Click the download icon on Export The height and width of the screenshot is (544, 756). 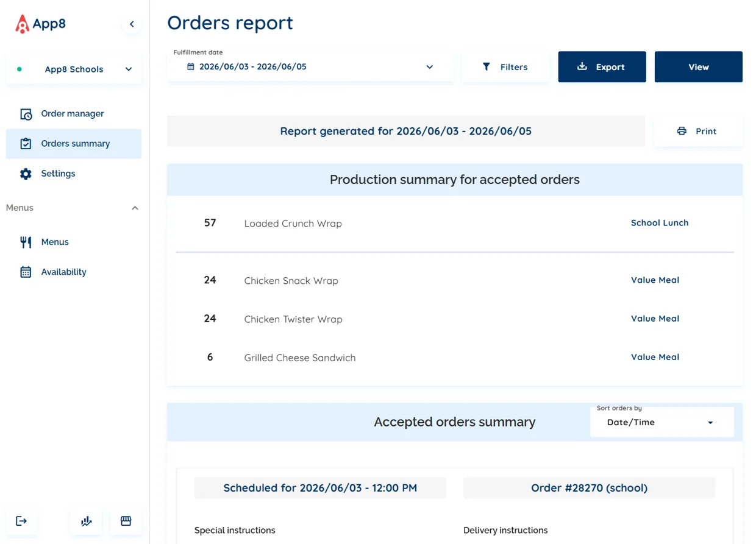(x=582, y=66)
